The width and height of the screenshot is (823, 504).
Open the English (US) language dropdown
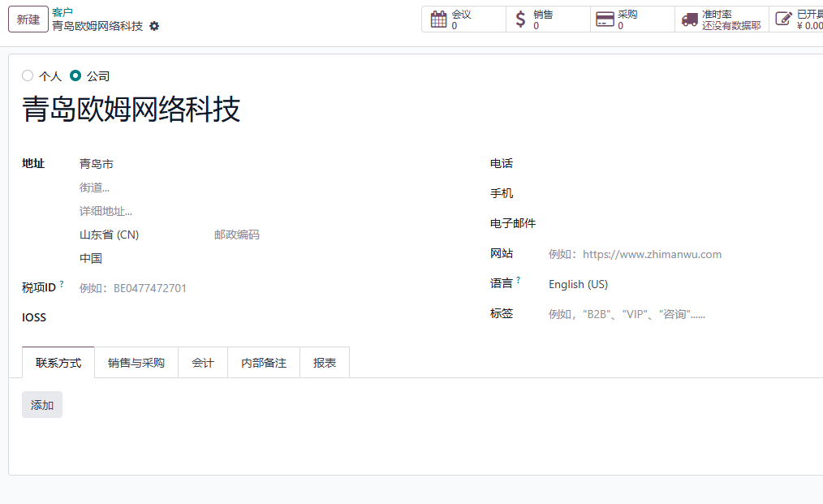(683, 284)
